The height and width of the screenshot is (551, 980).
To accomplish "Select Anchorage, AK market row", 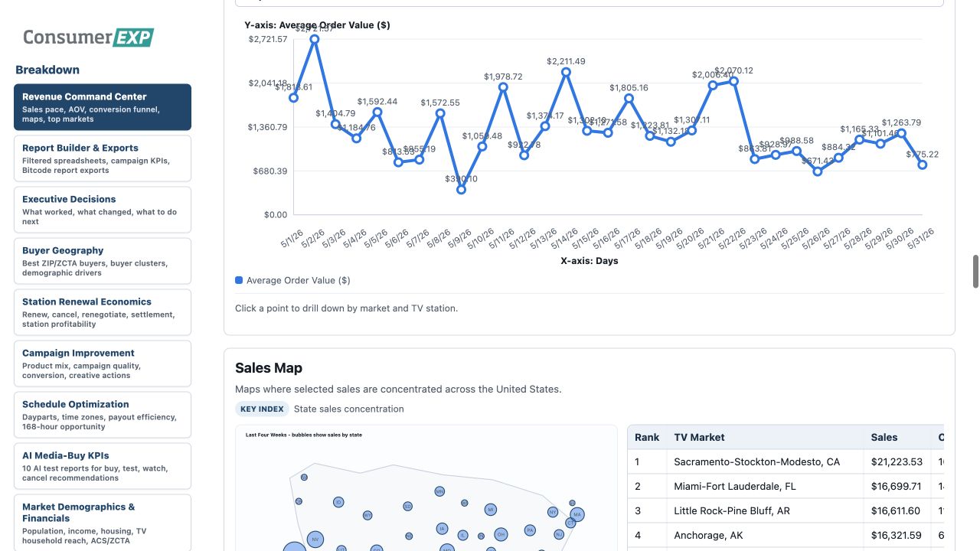I will click(786, 535).
